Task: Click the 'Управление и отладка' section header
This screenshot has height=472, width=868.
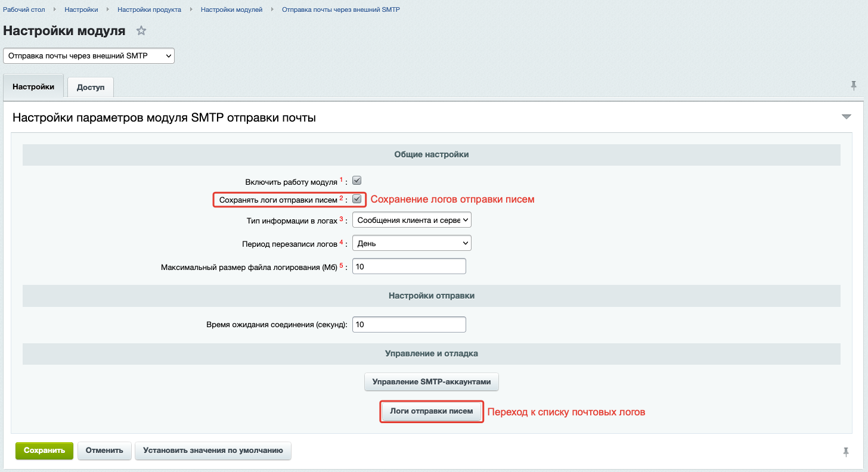Action: coord(432,353)
